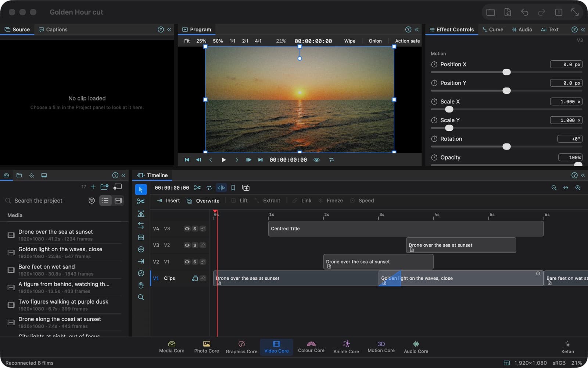Add a marker with bookmark icon
Viewport: 588px width, 368px height.
click(233, 188)
